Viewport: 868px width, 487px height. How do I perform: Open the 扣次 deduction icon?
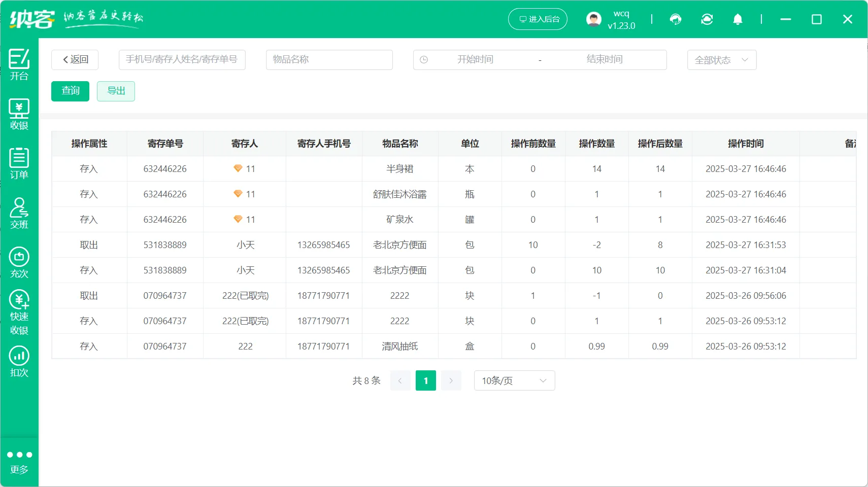pyautogui.click(x=19, y=361)
